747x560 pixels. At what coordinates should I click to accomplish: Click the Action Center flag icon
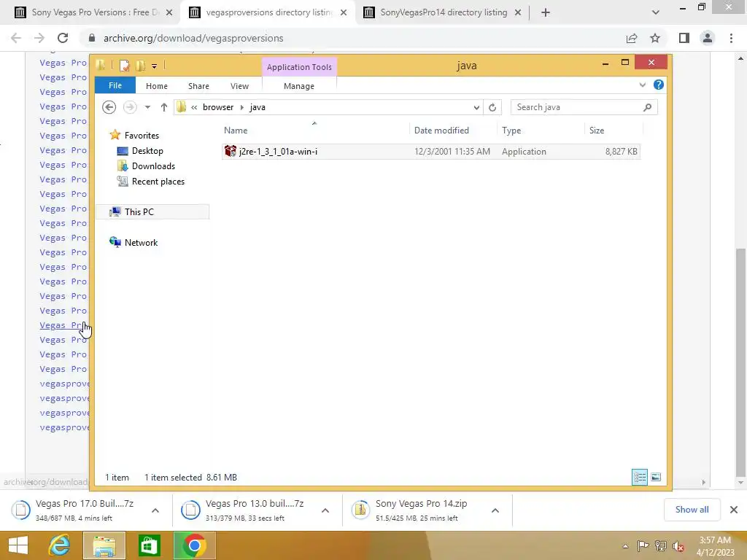tap(643, 546)
